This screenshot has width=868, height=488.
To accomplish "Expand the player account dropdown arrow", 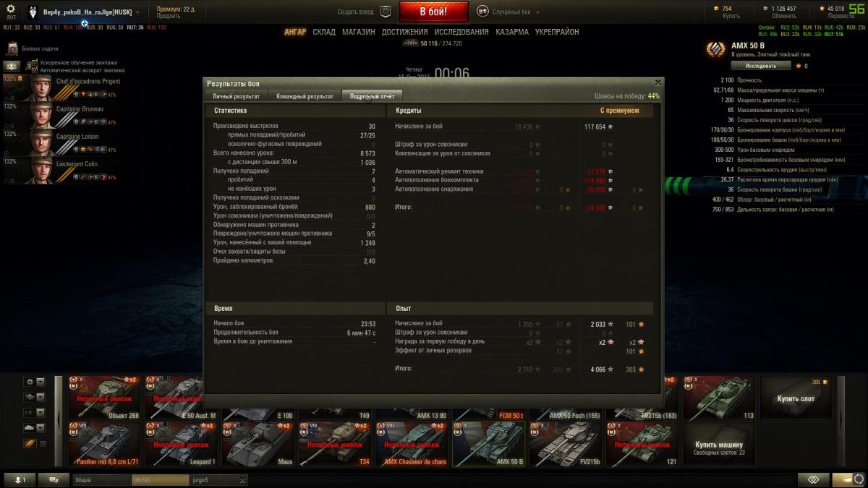I will pyautogui.click(x=137, y=12).
